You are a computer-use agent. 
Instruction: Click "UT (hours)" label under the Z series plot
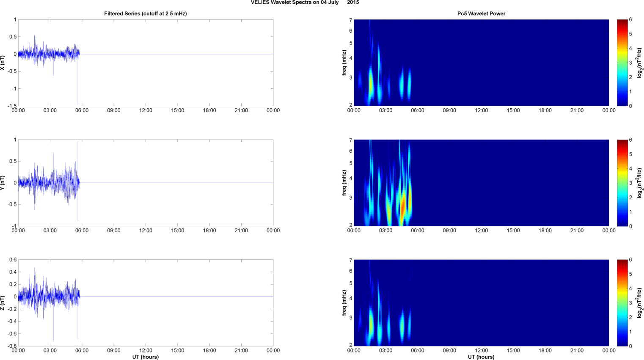pyautogui.click(x=146, y=357)
